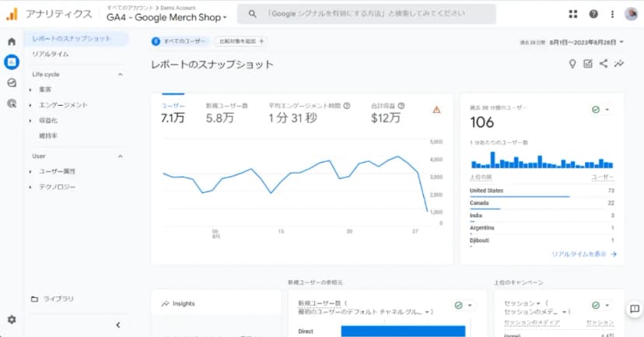The height and width of the screenshot is (337, 644).
Task: Click the search magnifier icon
Action: (252, 13)
